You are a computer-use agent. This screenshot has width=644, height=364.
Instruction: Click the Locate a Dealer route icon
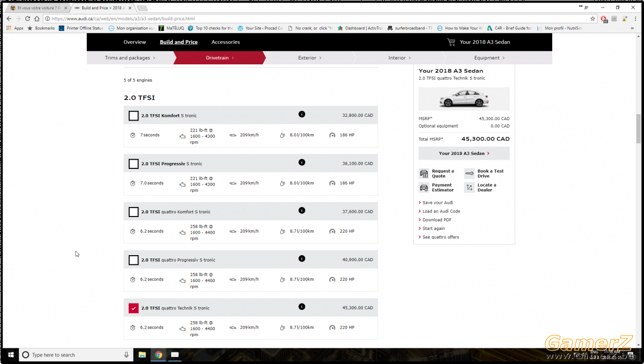pyautogui.click(x=469, y=188)
